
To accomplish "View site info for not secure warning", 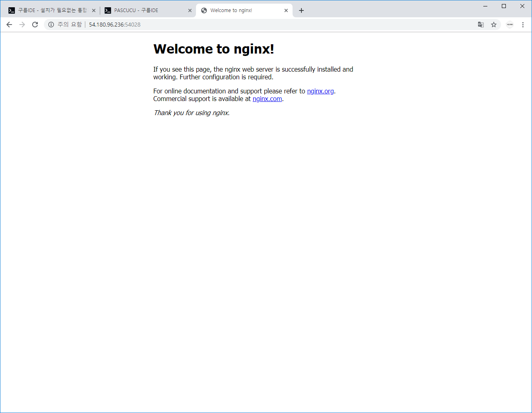I will point(65,25).
